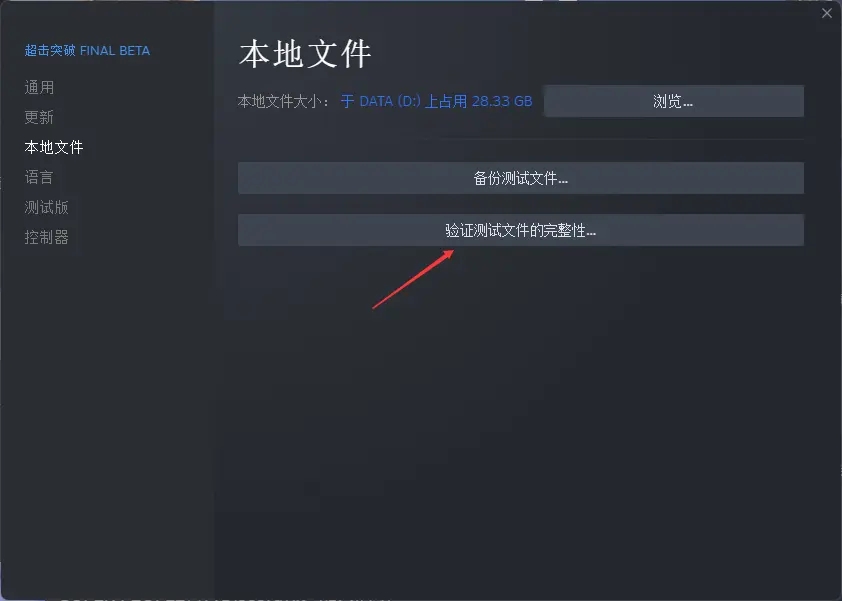Screen dimensions: 842x601
Task: Open the 通用 settings section
Action: (x=39, y=87)
